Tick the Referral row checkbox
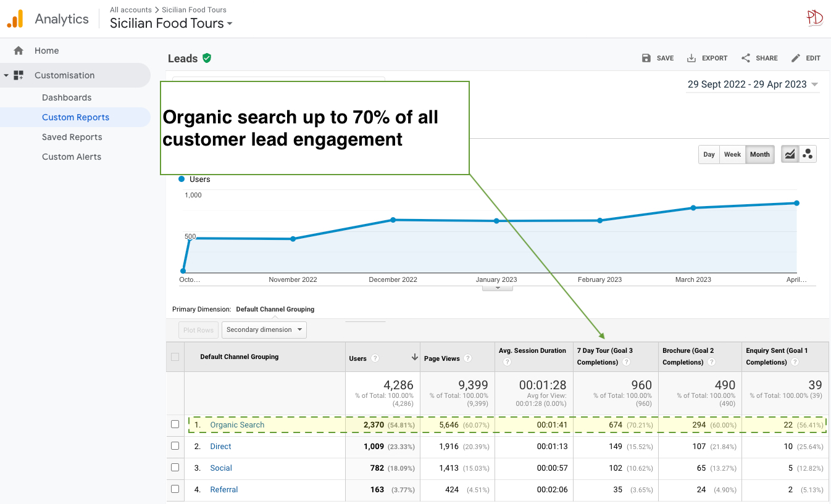 (175, 489)
